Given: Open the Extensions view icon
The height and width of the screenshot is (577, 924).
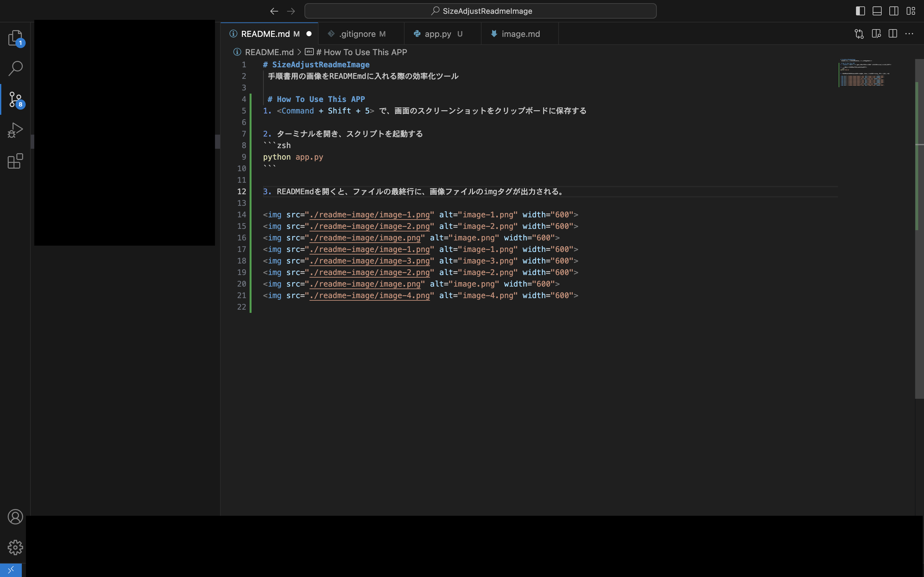Looking at the screenshot, I should tap(15, 161).
